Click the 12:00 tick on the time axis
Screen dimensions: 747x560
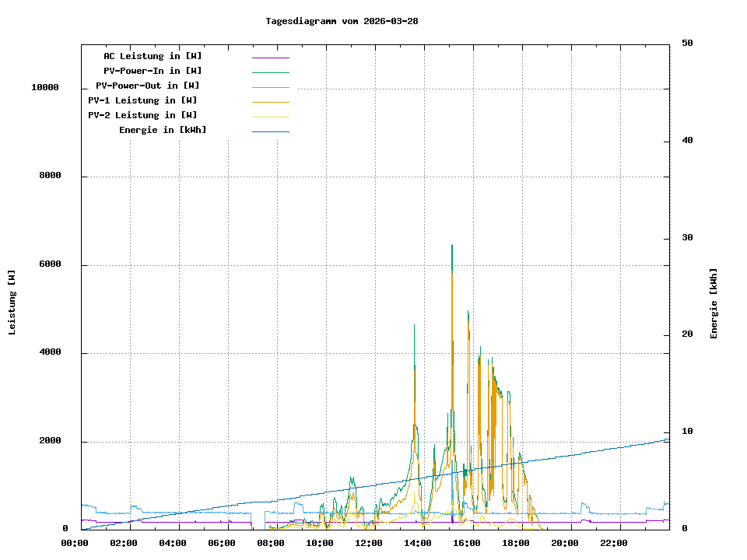[369, 543]
